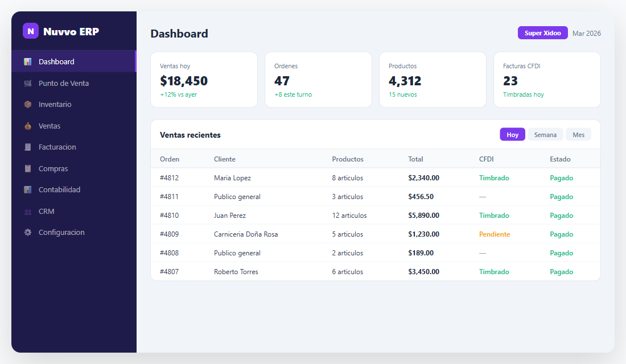Screen dimensions: 626x364
Task: Open the Inventario section icon
Action: click(x=27, y=104)
